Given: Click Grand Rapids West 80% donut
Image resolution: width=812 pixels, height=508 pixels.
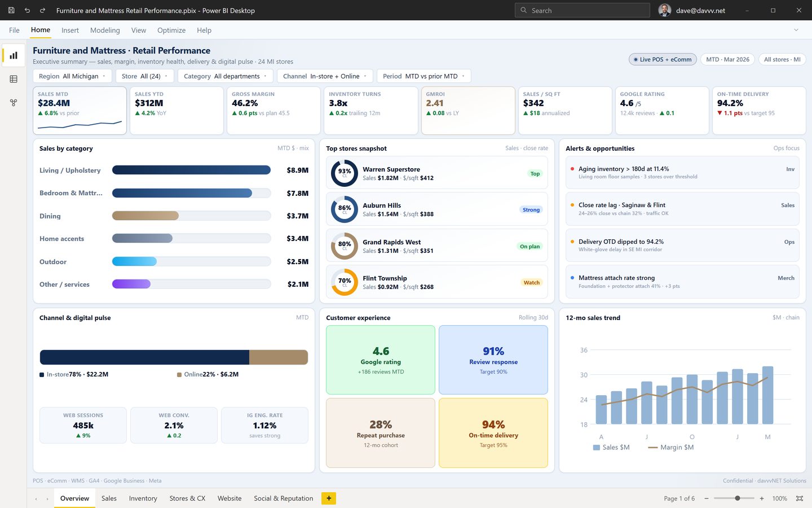Looking at the screenshot, I should click(345, 246).
